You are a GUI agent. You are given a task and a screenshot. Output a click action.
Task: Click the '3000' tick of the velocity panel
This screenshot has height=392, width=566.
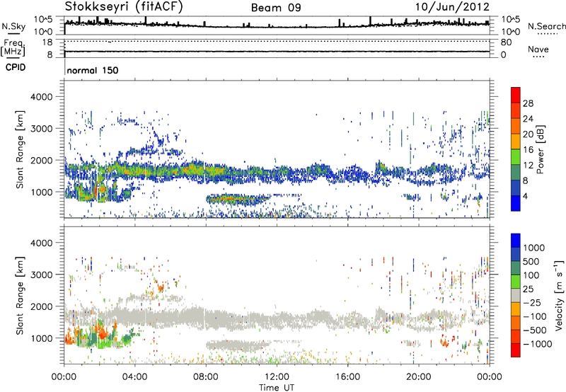pyautogui.click(x=41, y=275)
